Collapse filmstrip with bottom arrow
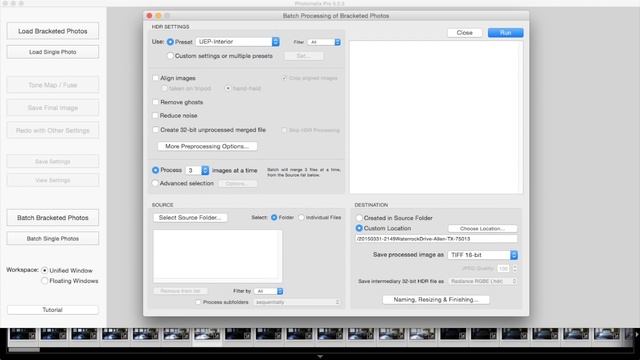640x360 pixels. (x=320, y=356)
